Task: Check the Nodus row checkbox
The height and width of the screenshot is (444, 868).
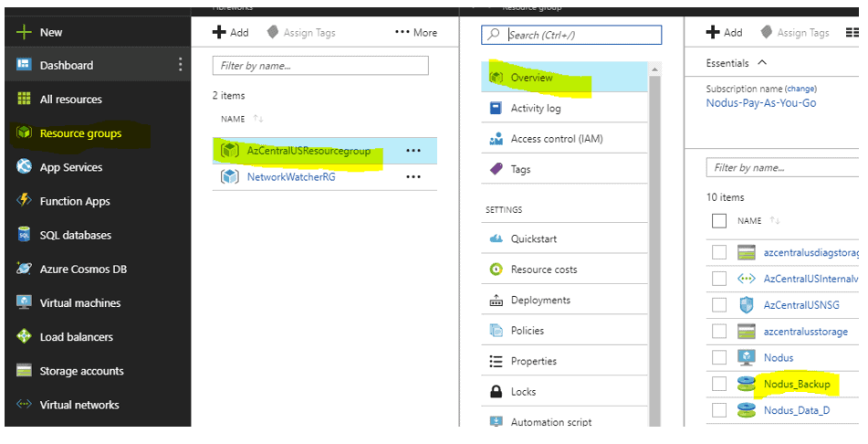Action: (x=718, y=357)
